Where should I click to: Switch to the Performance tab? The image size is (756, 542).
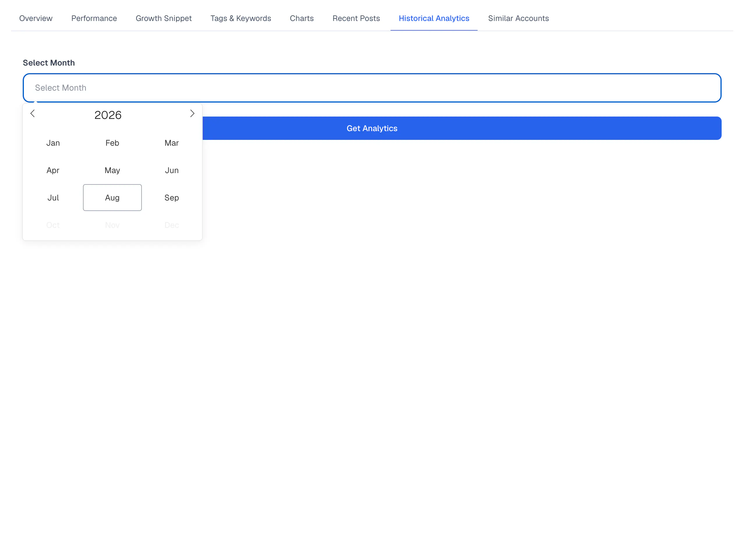coord(94,18)
